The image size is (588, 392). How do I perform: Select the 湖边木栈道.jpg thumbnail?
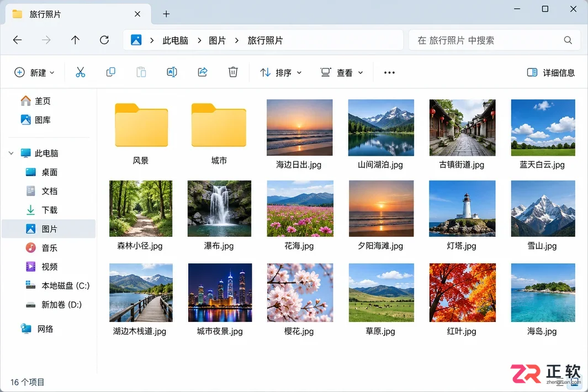(141, 293)
